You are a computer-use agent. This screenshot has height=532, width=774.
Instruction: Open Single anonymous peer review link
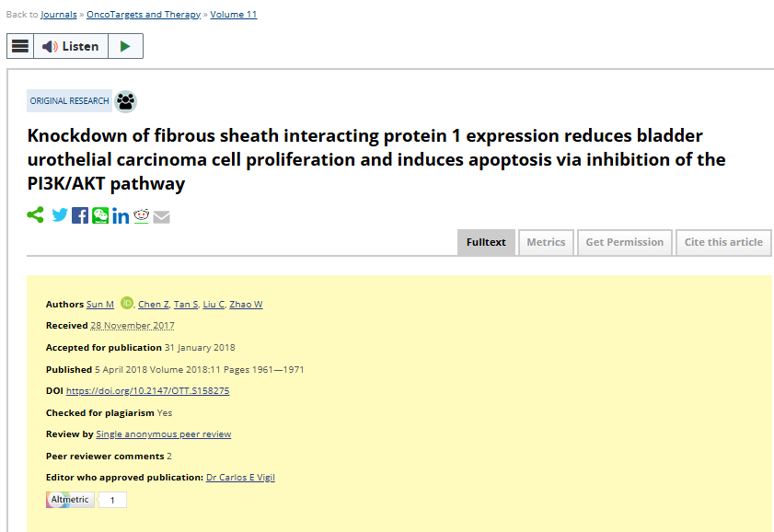click(164, 434)
